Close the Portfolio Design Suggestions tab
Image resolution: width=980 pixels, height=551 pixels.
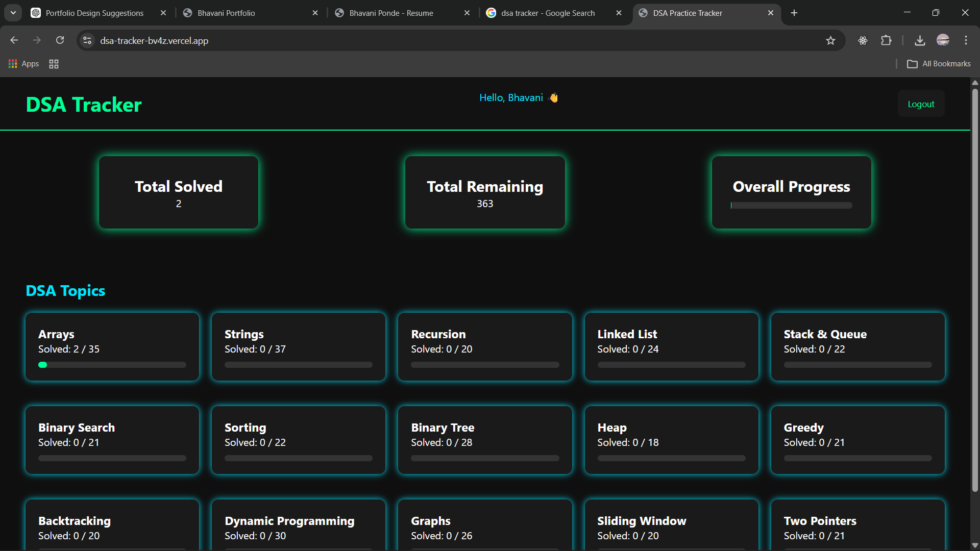(163, 13)
